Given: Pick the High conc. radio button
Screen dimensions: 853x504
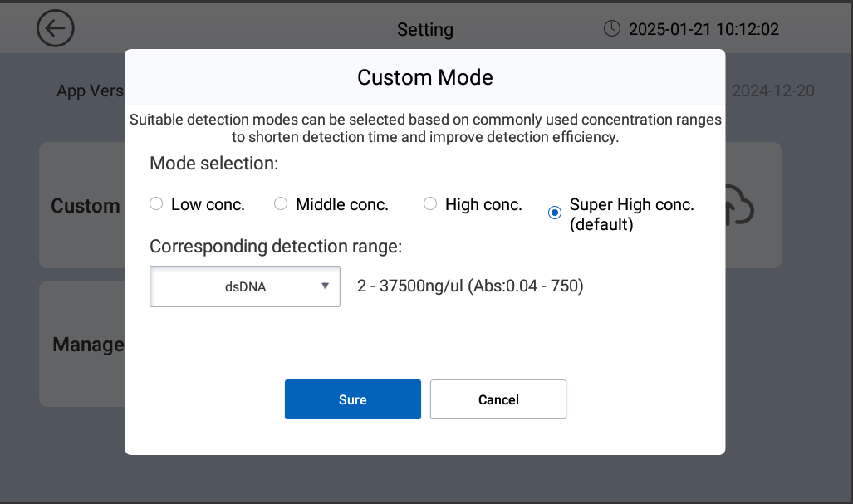Looking at the screenshot, I should click(x=430, y=204).
